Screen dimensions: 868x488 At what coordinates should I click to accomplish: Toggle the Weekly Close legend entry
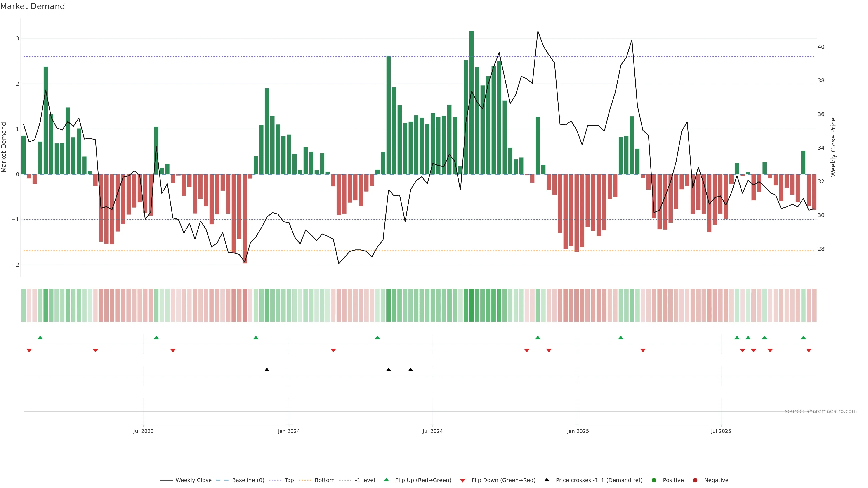pyautogui.click(x=193, y=480)
